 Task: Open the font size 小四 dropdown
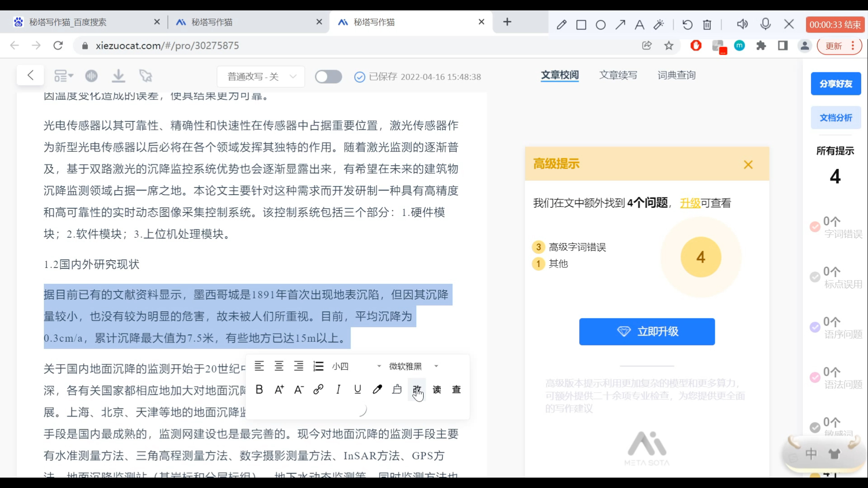pyautogui.click(x=357, y=366)
